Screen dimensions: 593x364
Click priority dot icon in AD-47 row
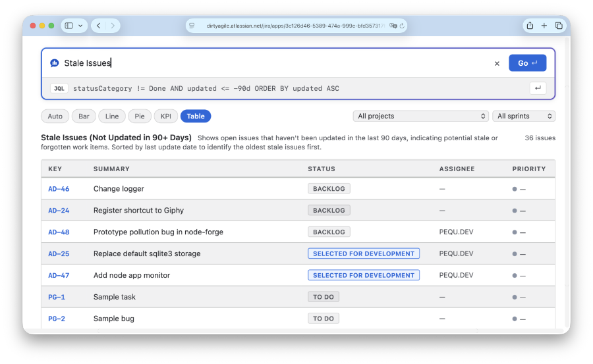click(x=515, y=276)
